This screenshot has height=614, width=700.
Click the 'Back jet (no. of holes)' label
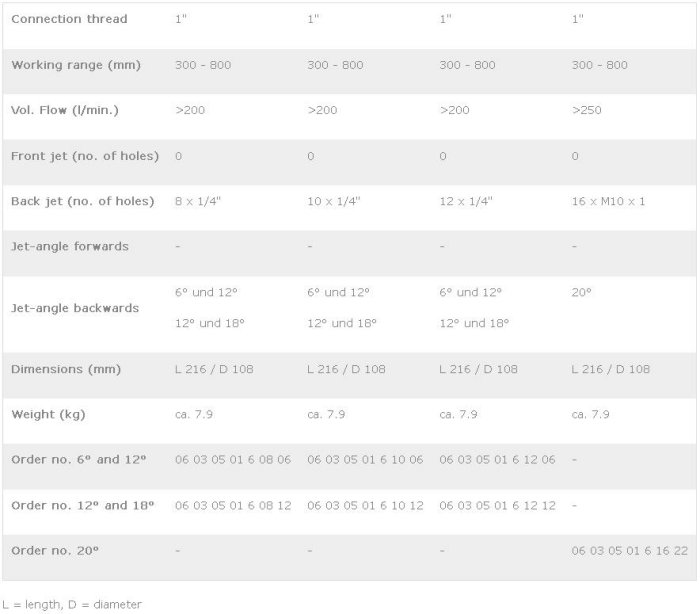pos(82,201)
